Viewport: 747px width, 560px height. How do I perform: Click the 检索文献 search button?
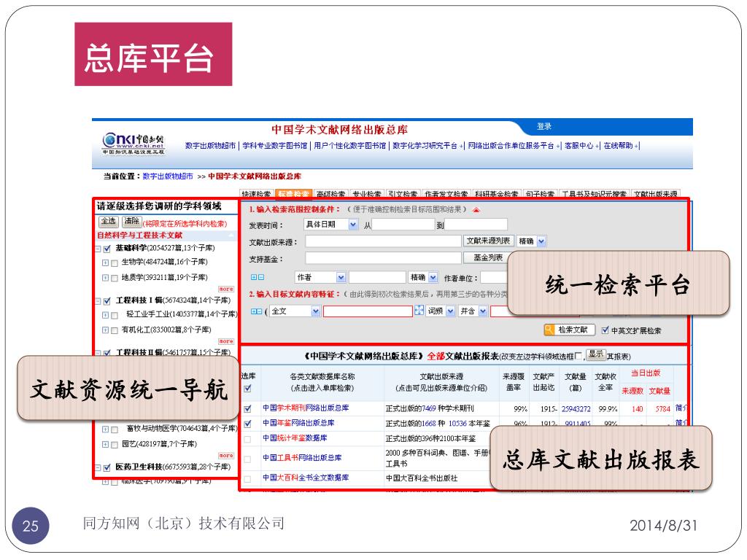569,330
